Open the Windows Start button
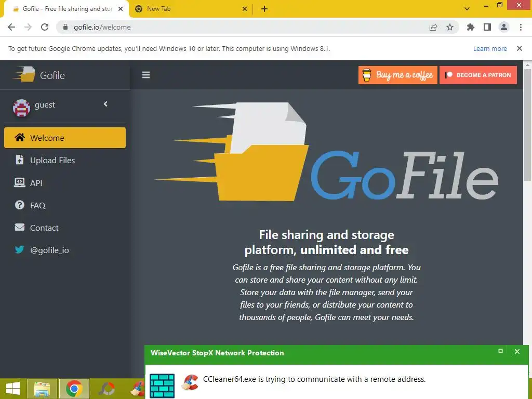Screen dimensions: 532x399 [x=13, y=389]
